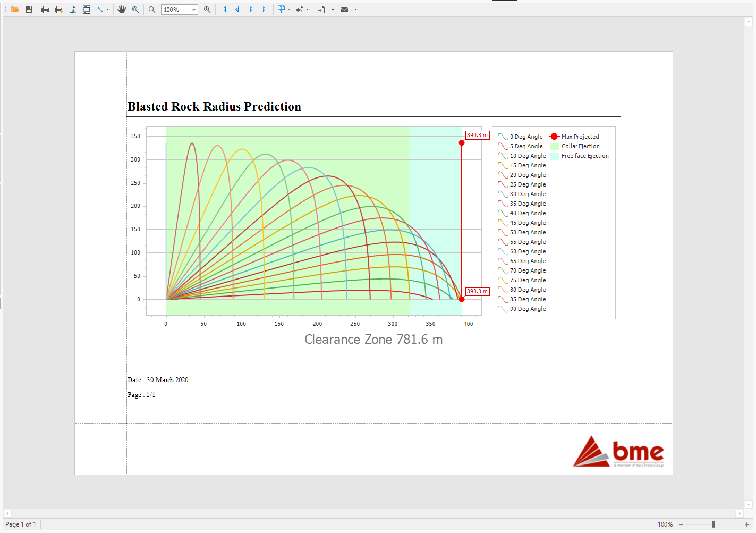Viewport: 756px width, 533px height.
Task: Select the Magnifier tool
Action: pos(135,10)
